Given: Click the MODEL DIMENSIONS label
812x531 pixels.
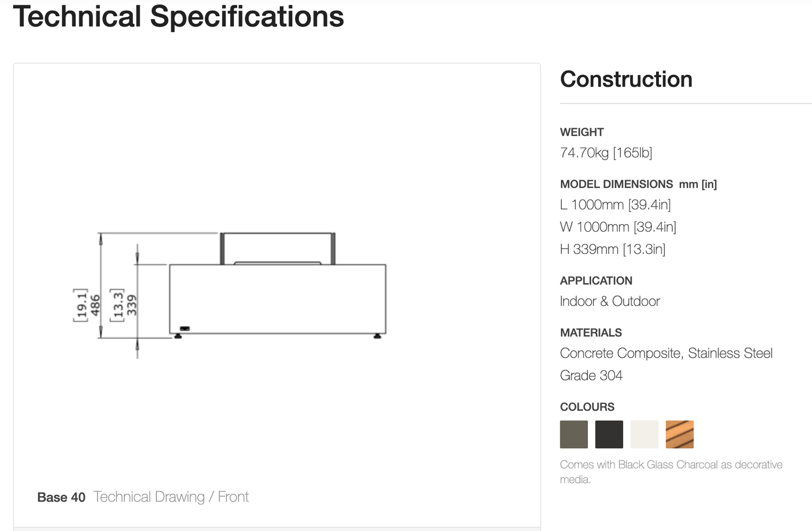Looking at the screenshot, I should tap(617, 184).
